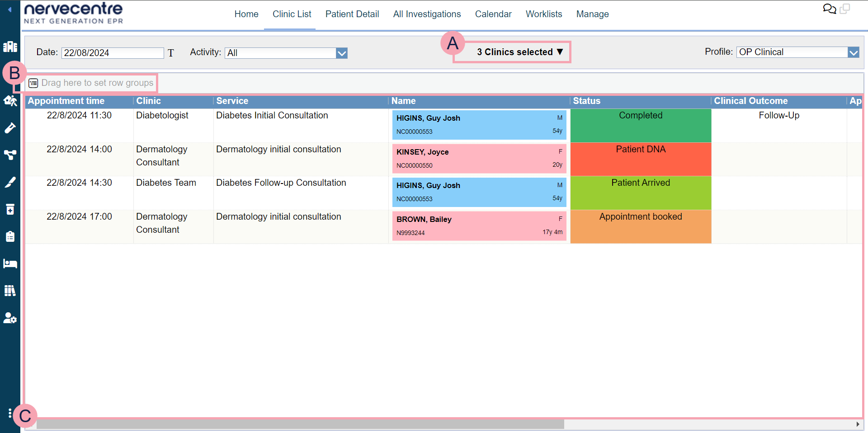Open the 3 Clinics selected dropdown

pyautogui.click(x=519, y=52)
